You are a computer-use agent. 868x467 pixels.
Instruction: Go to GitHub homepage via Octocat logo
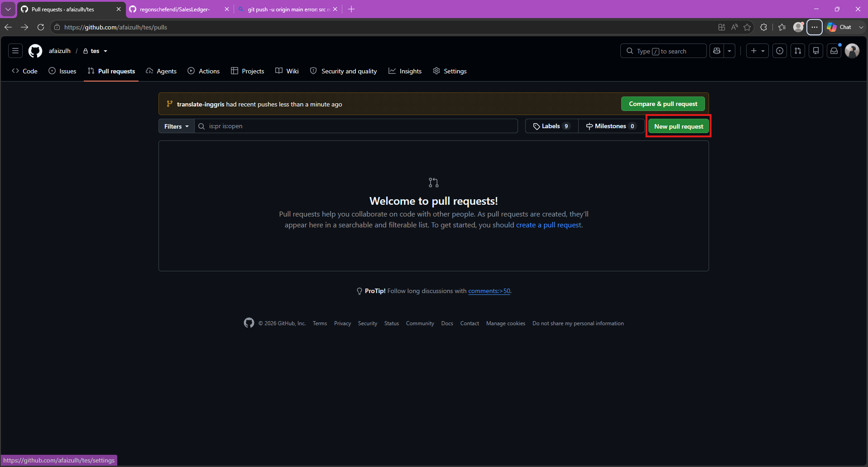tap(35, 51)
